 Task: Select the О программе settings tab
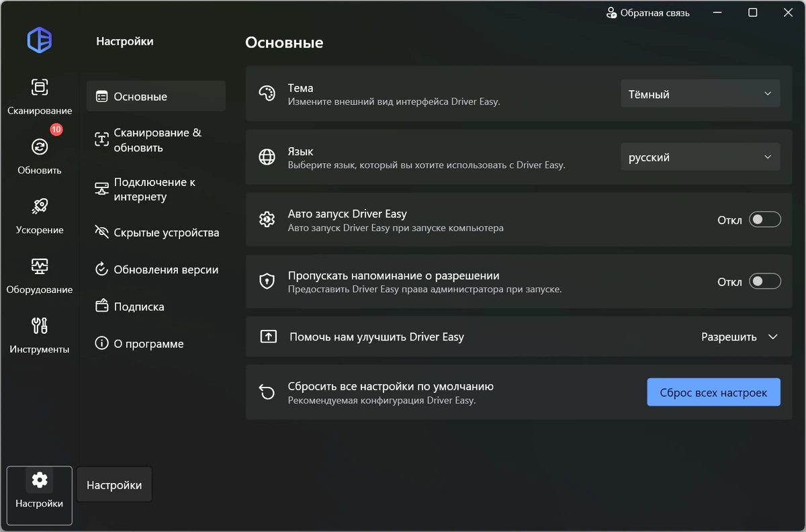pos(156,343)
